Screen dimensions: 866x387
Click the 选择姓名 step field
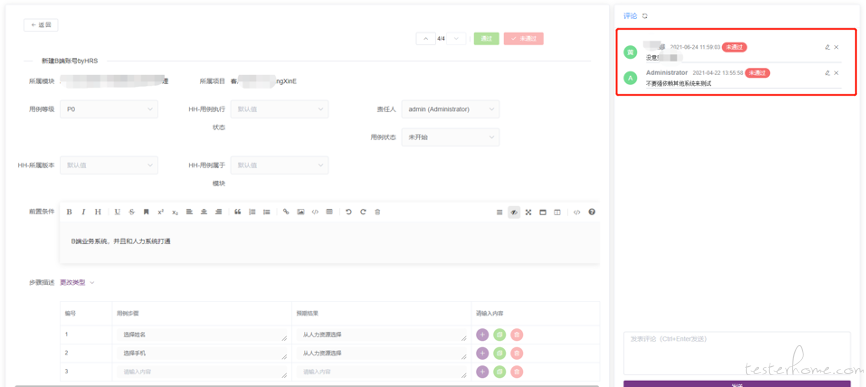pos(202,335)
